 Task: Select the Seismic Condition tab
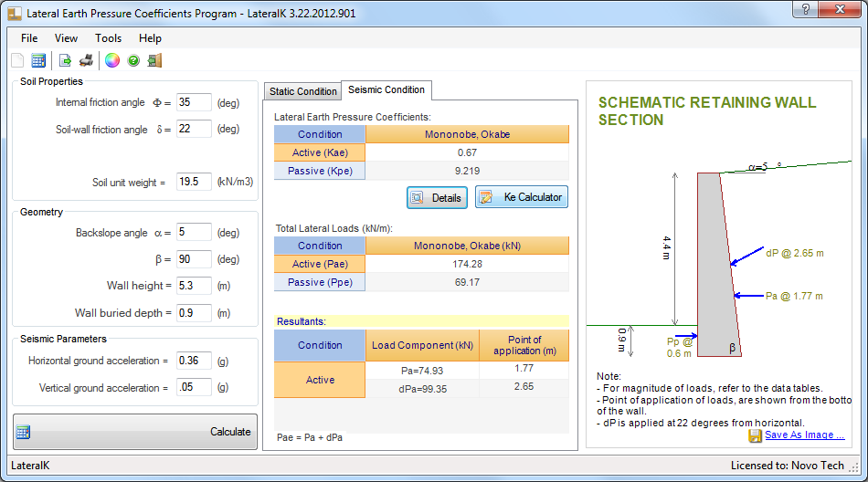pos(386,89)
